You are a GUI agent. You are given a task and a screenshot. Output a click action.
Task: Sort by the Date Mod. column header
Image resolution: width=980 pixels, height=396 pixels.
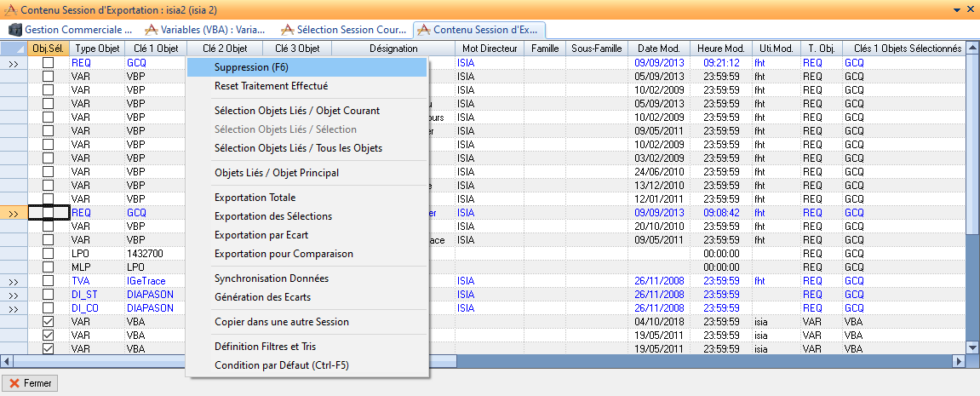[658, 49]
